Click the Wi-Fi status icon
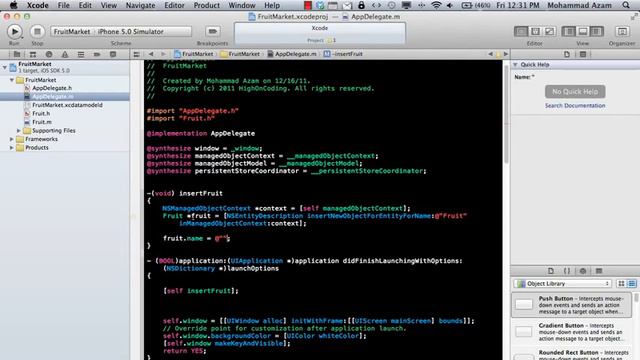Image resolution: width=640 pixels, height=360 pixels. point(436,5)
